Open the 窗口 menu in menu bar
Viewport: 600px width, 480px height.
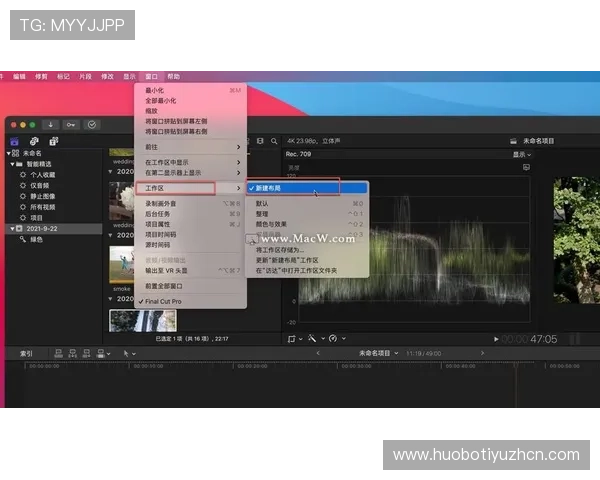click(x=152, y=77)
